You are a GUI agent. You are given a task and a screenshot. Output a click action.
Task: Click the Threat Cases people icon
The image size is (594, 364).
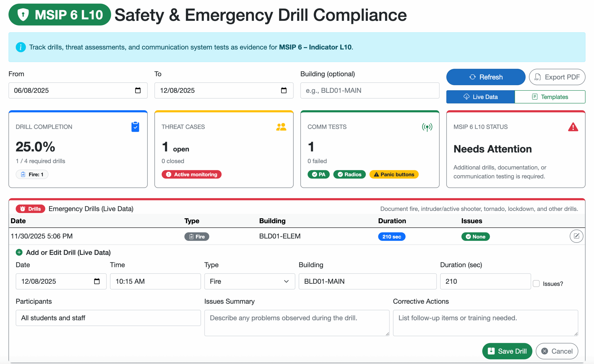[x=281, y=127]
